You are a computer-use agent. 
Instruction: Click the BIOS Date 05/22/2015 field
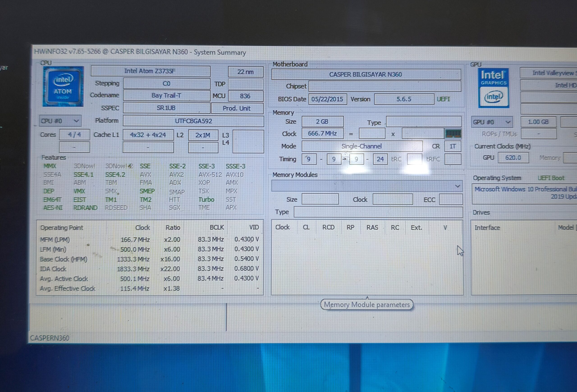point(327,99)
